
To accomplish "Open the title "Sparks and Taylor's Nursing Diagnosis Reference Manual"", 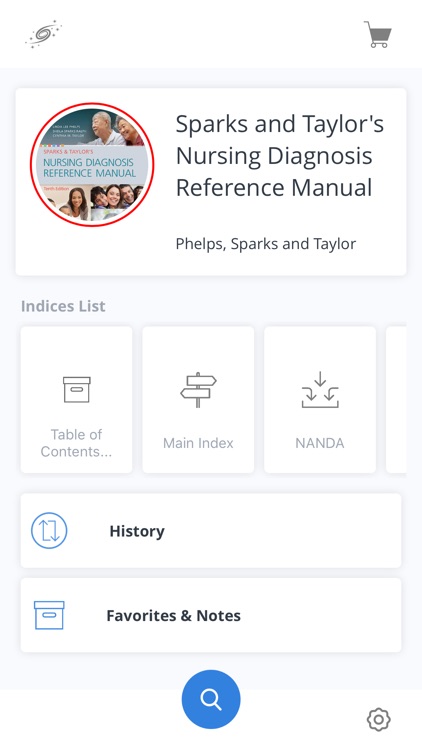I will [x=280, y=156].
